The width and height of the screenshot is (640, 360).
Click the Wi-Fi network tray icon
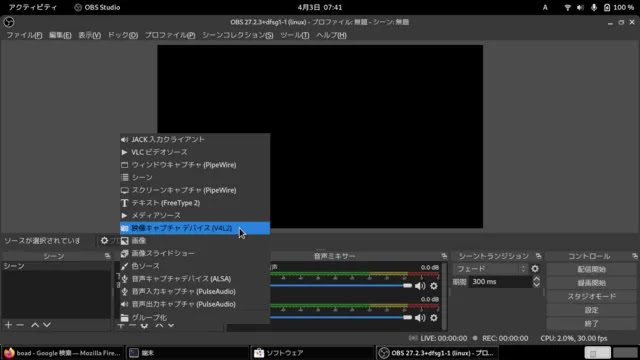567,7
